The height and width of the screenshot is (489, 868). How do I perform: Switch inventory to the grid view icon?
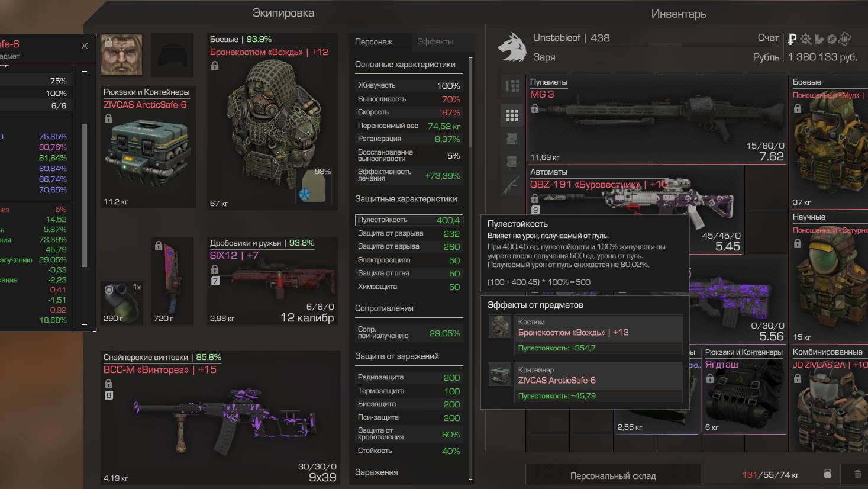pos(512,115)
